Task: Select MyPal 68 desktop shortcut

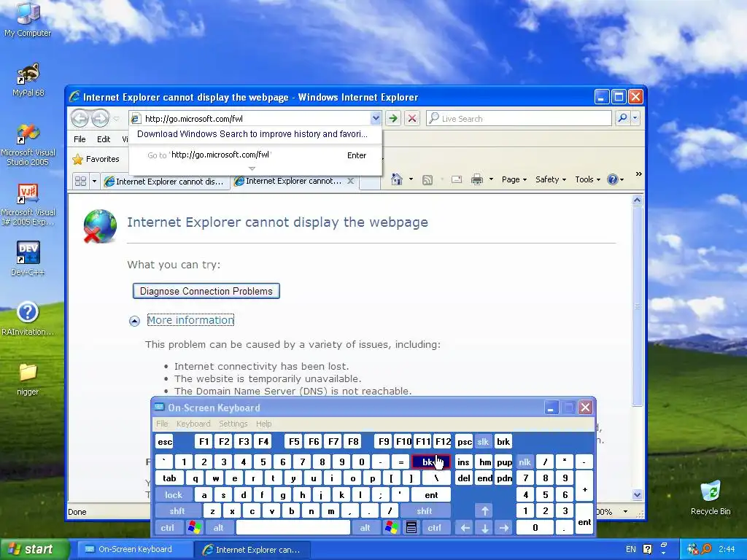Action: (x=28, y=80)
